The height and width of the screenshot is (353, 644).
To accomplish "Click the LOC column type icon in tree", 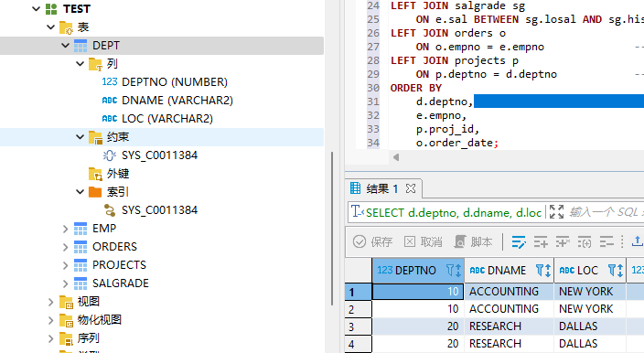I will pyautogui.click(x=110, y=118).
